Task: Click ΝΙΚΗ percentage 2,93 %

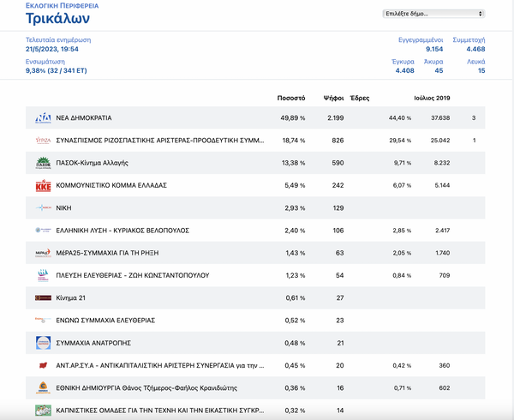Action: 295,208
